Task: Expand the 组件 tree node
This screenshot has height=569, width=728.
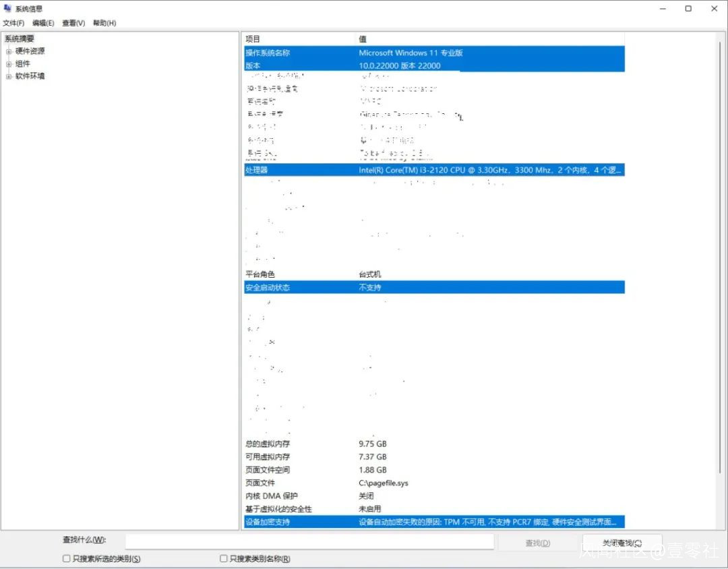Action: pos(9,64)
